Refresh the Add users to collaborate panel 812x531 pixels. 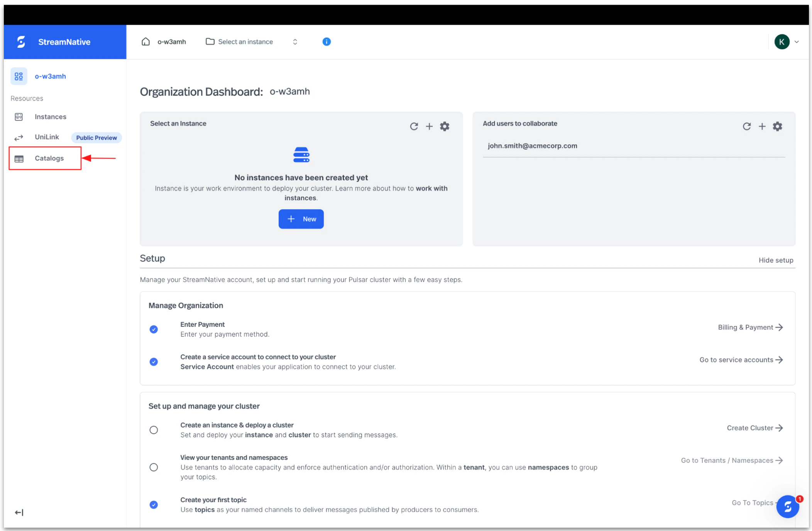click(x=747, y=127)
